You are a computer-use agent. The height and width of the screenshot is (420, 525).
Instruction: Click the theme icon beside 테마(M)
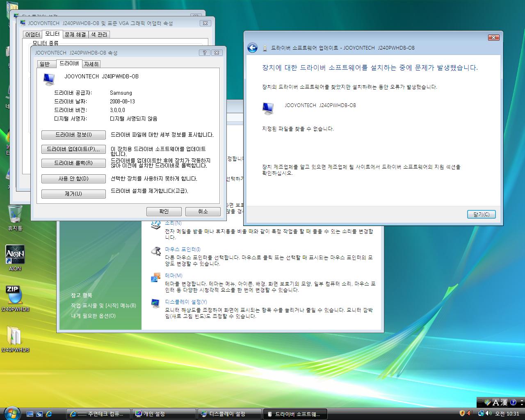pyautogui.click(x=155, y=278)
